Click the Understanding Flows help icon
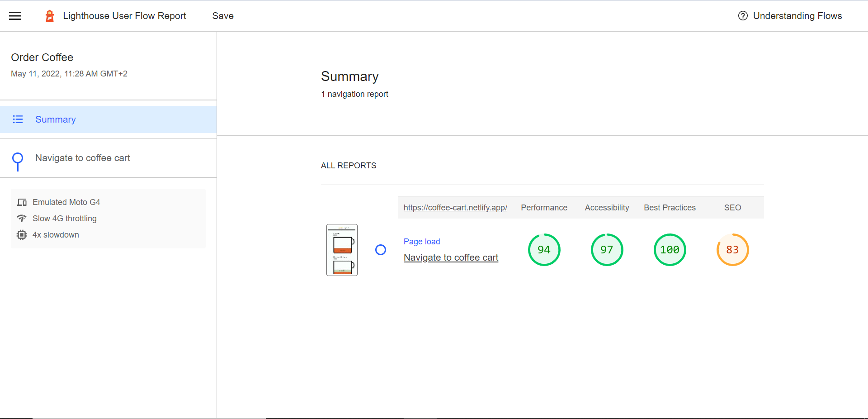 (x=743, y=16)
